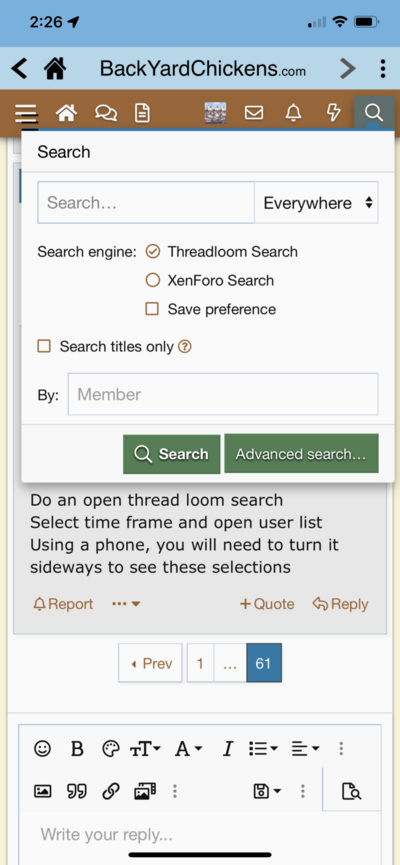Viewport: 400px width, 865px height.
Task: Open the Everywhere search scope dropdown
Action: 317,202
